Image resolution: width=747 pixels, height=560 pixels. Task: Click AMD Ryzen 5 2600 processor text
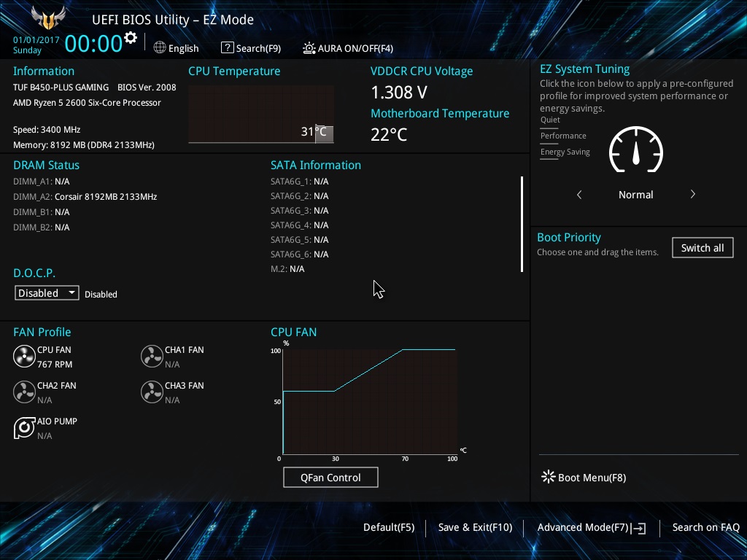[x=87, y=103]
